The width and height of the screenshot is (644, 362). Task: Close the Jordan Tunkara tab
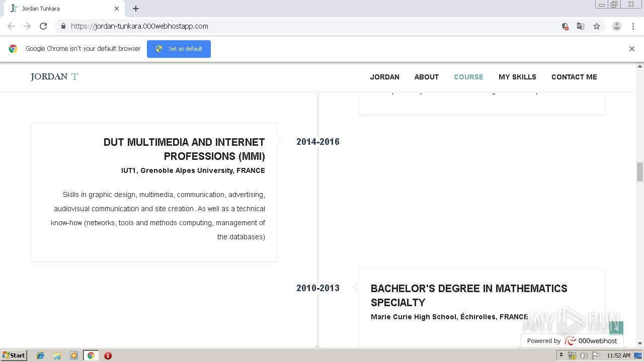117,9
